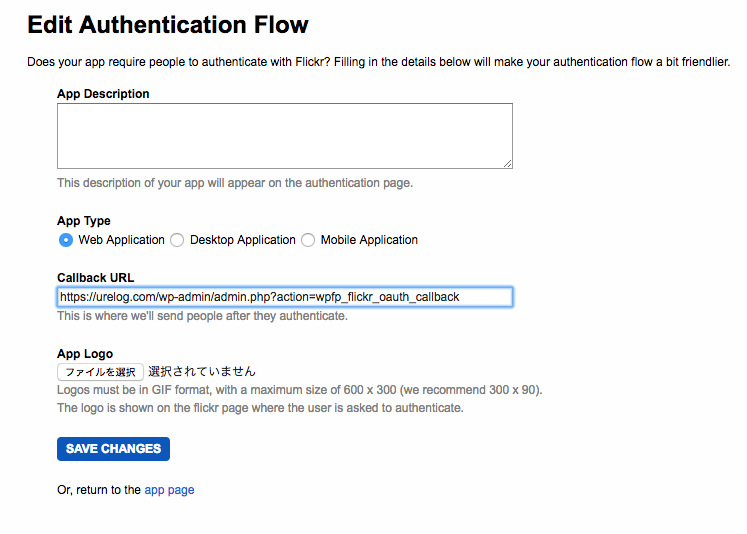
Task: Click the "App Logo" field label
Action: (85, 354)
